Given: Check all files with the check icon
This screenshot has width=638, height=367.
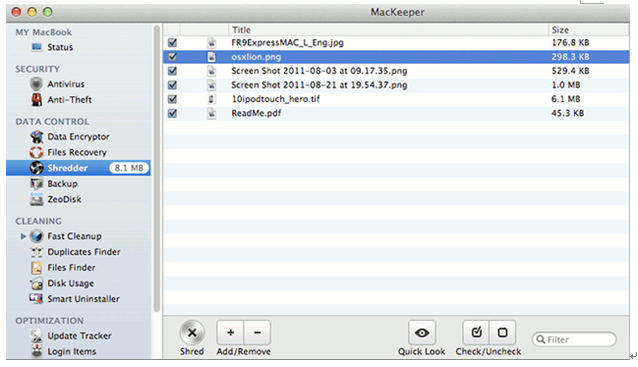Looking at the screenshot, I should (x=476, y=332).
